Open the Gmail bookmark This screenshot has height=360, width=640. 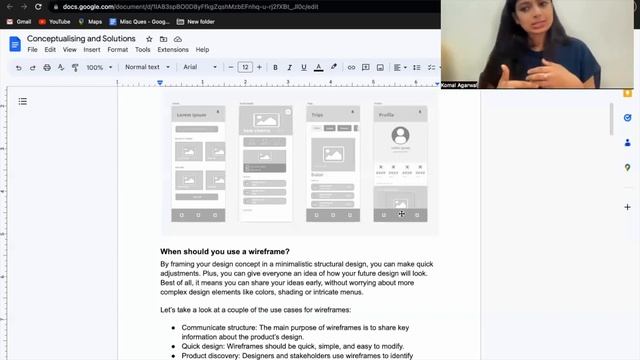coord(19,22)
